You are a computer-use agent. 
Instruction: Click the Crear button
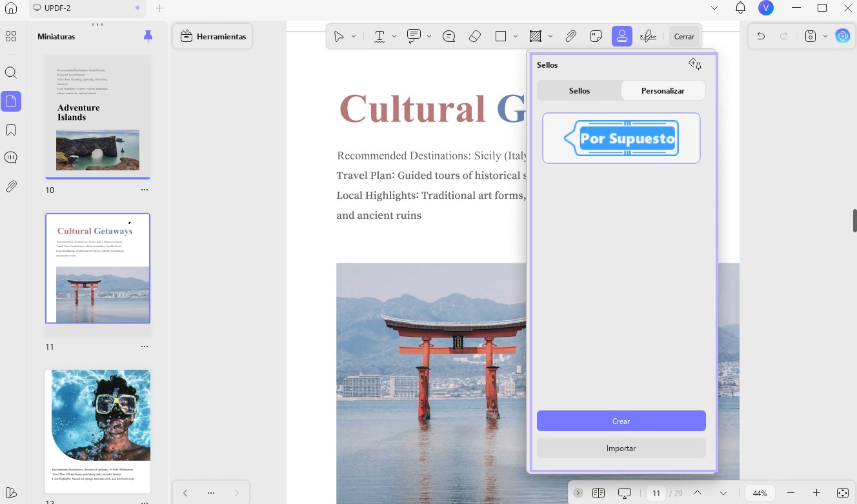point(621,421)
